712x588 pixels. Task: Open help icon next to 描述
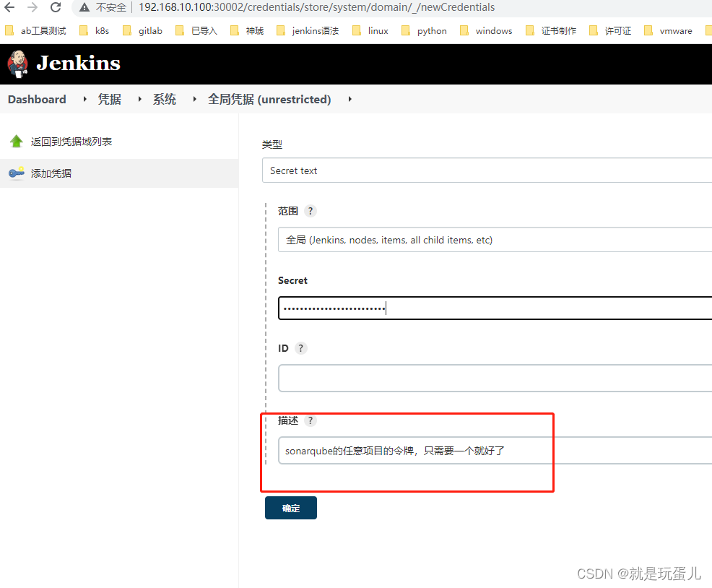click(x=310, y=420)
